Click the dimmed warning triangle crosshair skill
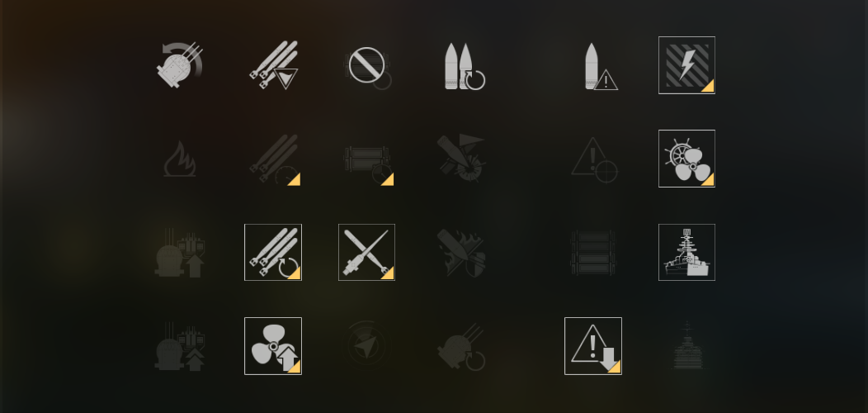Image resolution: width=868 pixels, height=413 pixels. pyautogui.click(x=593, y=159)
